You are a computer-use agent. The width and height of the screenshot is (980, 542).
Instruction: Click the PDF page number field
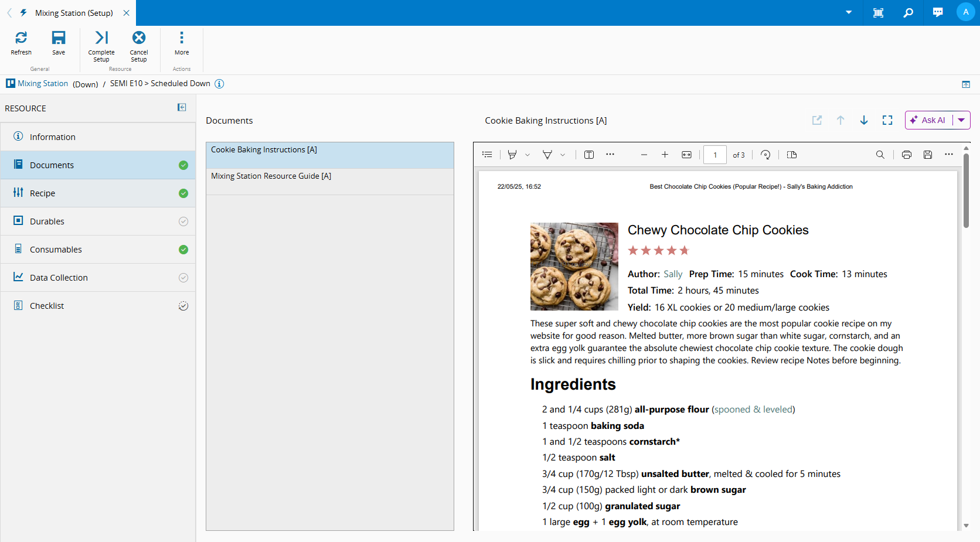pyautogui.click(x=714, y=155)
